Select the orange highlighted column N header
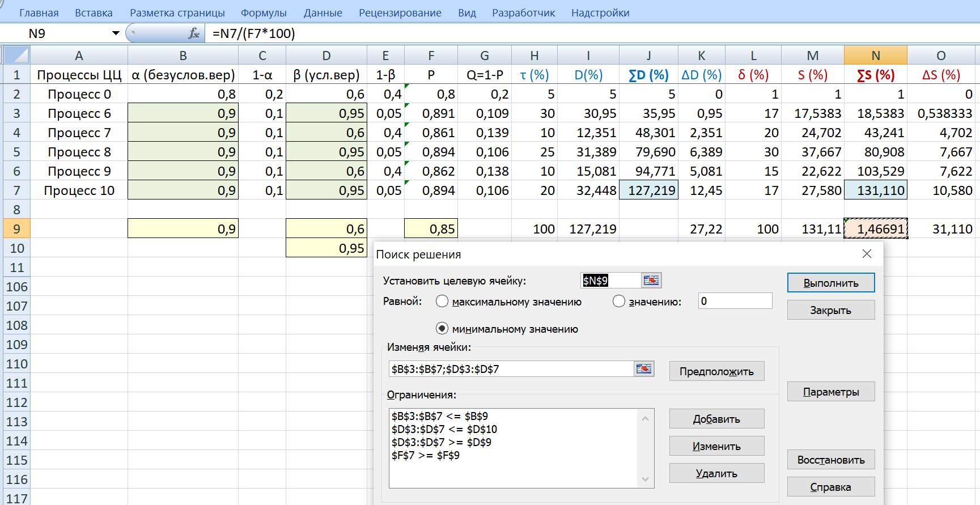 click(875, 56)
